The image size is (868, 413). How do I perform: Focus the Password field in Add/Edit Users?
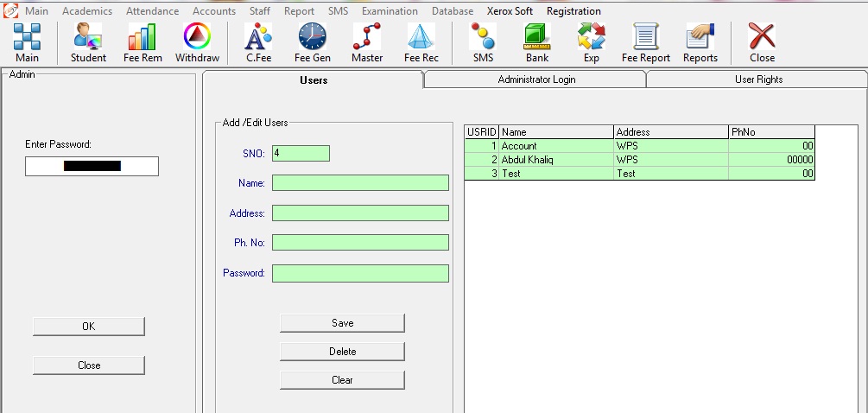(360, 273)
